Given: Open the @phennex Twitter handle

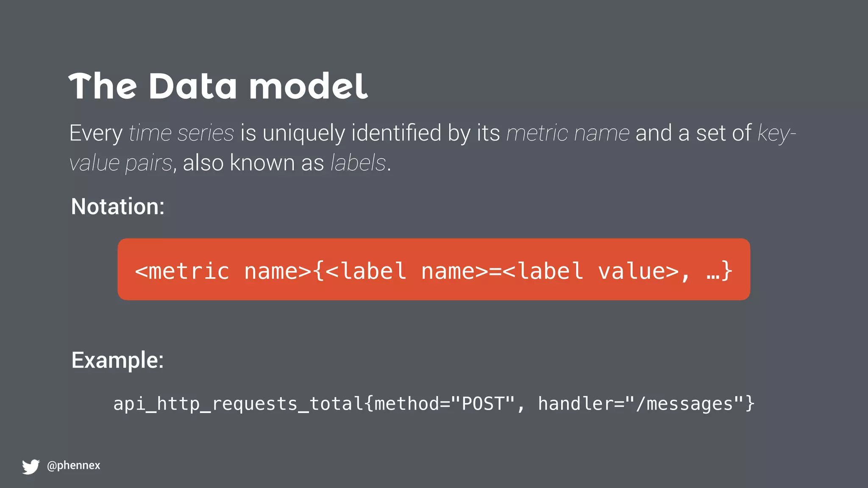Looking at the screenshot, I should click(x=74, y=466).
